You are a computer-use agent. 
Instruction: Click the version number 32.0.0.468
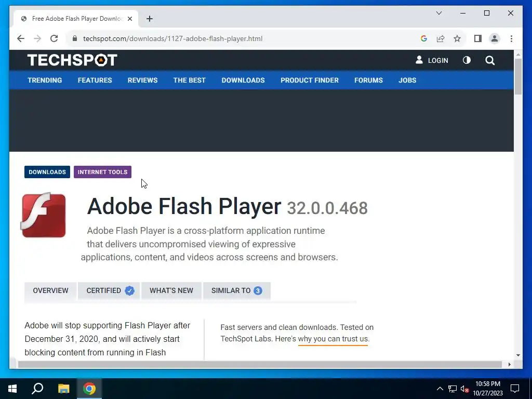point(327,208)
